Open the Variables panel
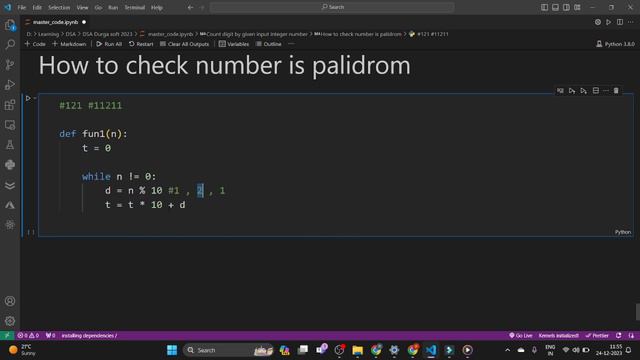 pos(234,44)
